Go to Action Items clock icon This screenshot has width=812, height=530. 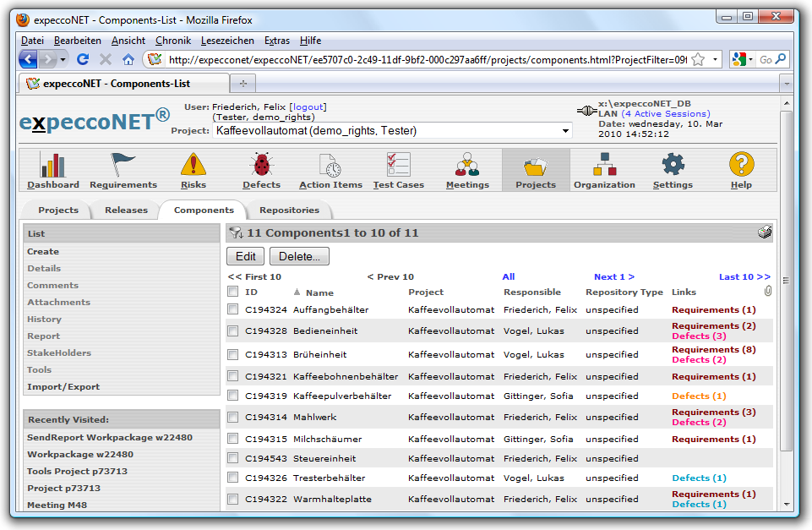coord(330,165)
